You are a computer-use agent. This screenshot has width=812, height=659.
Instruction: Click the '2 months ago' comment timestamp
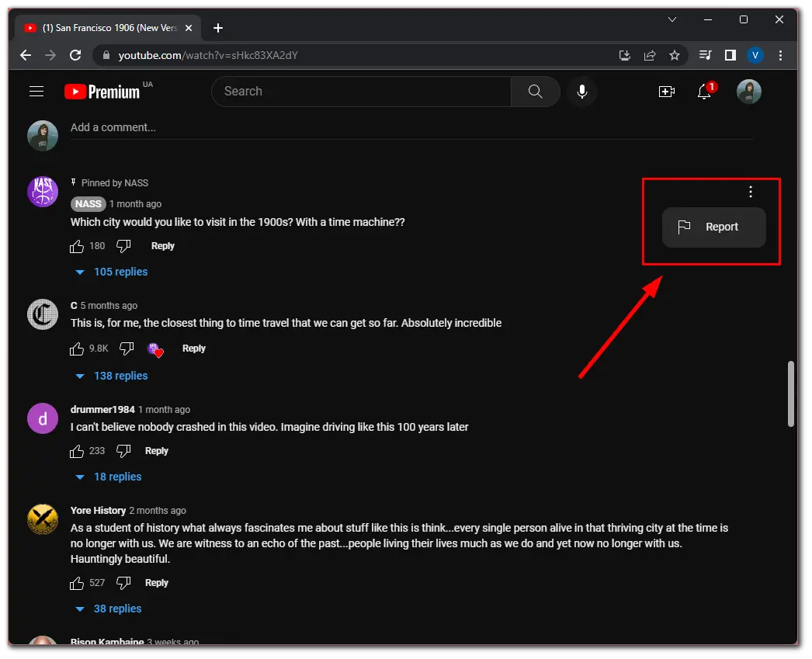click(x=158, y=511)
